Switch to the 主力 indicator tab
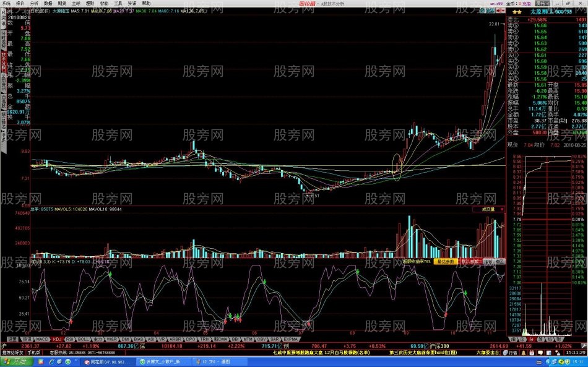The image size is (588, 367). tap(98, 339)
